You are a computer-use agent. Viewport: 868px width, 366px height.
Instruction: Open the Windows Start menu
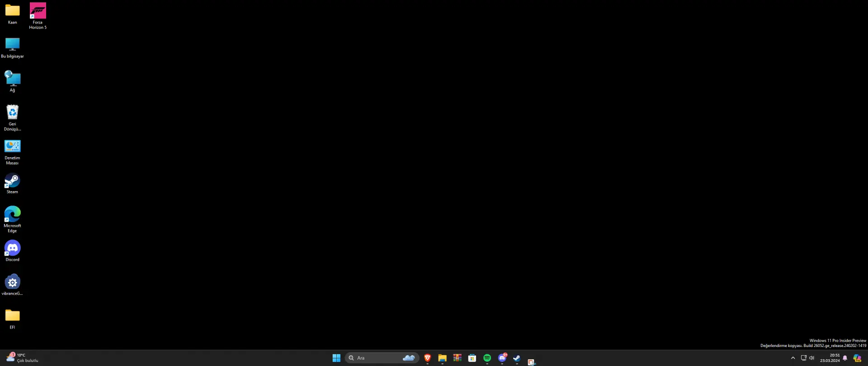[336, 358]
